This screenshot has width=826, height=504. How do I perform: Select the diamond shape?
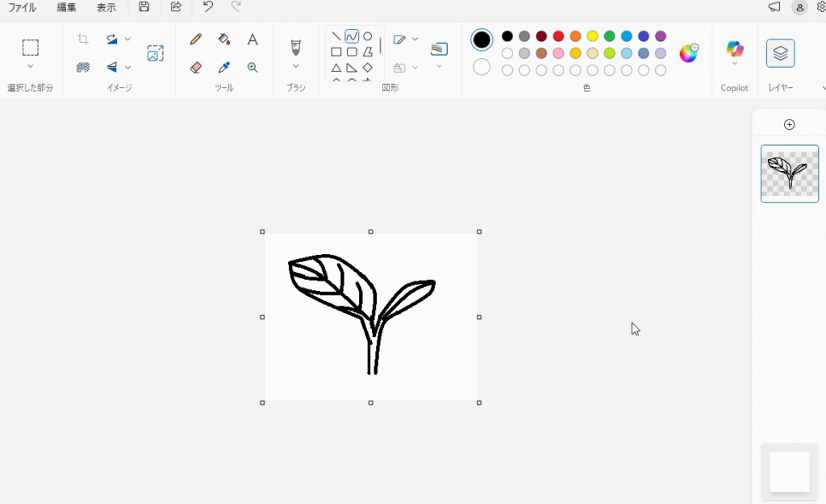(368, 68)
